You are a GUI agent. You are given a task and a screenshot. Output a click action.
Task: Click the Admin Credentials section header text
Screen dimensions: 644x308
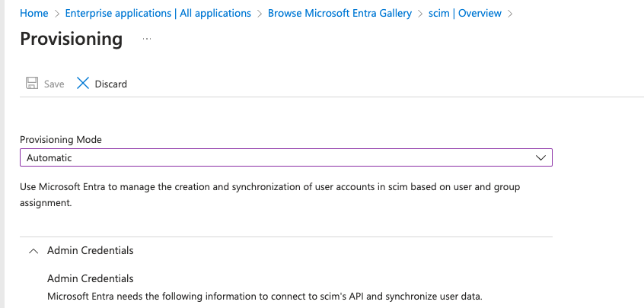point(90,250)
